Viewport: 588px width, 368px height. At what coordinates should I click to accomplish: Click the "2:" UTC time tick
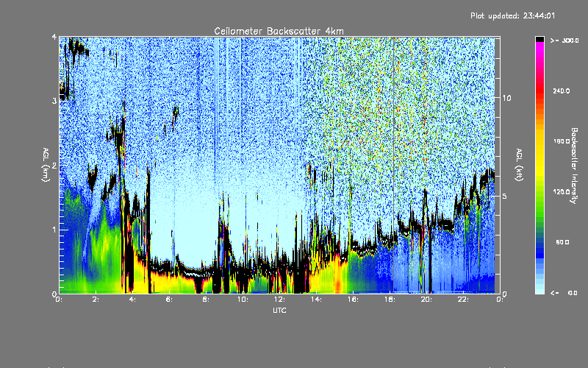[x=96, y=300]
